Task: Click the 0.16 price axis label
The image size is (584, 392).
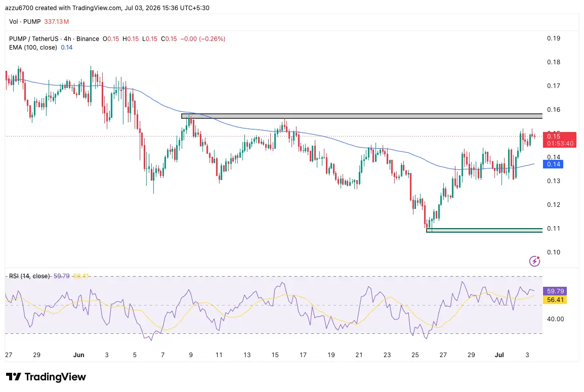Action: coord(554,109)
